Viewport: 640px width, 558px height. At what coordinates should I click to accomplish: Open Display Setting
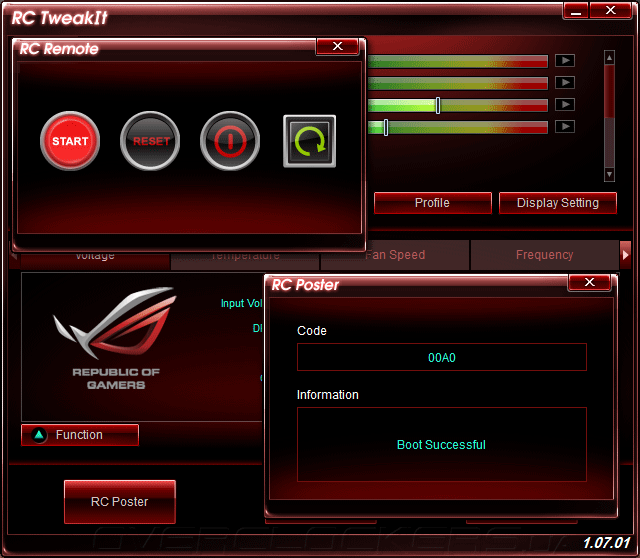pyautogui.click(x=558, y=203)
